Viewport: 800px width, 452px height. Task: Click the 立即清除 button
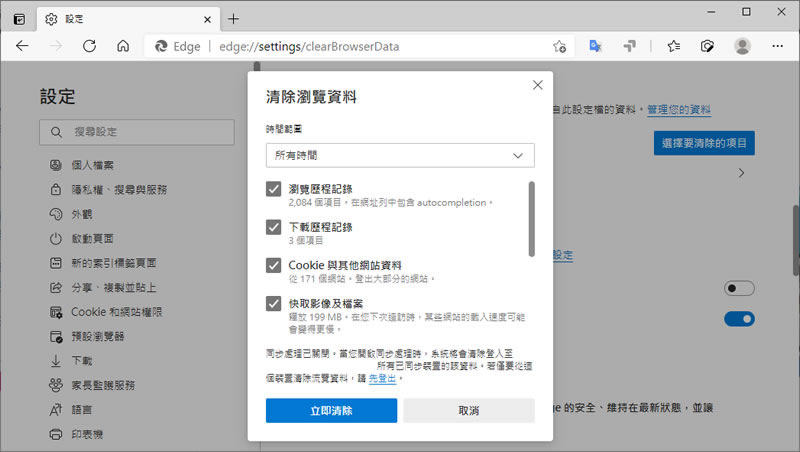[x=331, y=411]
